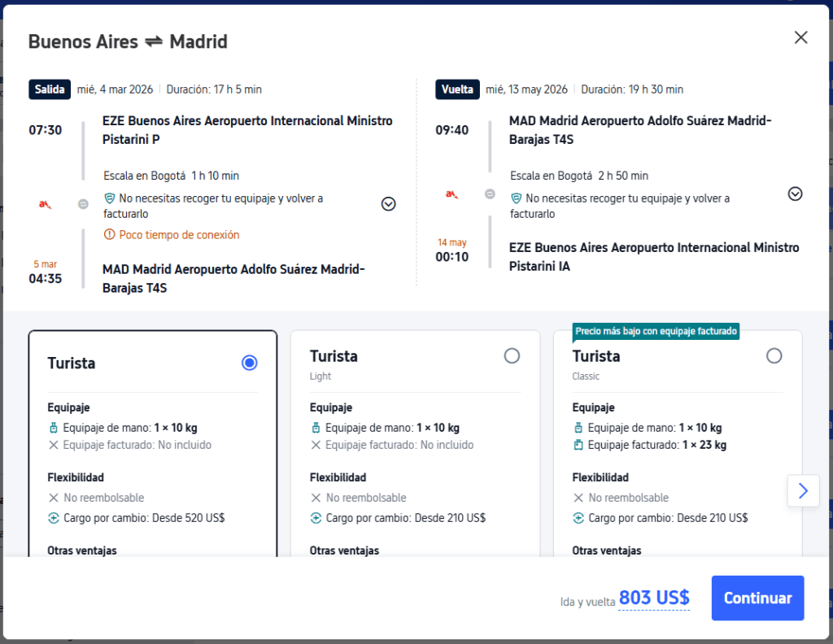Select the Turista Light fare radio button
Viewport: 833px width, 644px height.
512,355
